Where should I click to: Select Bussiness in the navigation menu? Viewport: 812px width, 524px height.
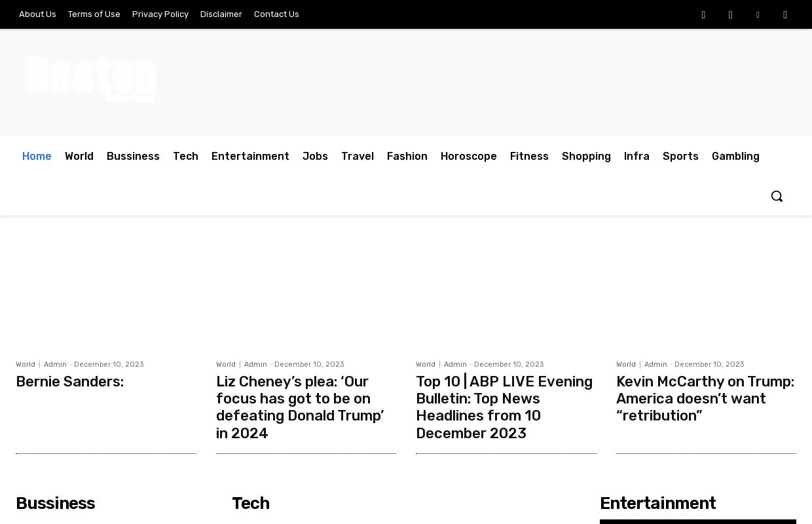(x=133, y=156)
